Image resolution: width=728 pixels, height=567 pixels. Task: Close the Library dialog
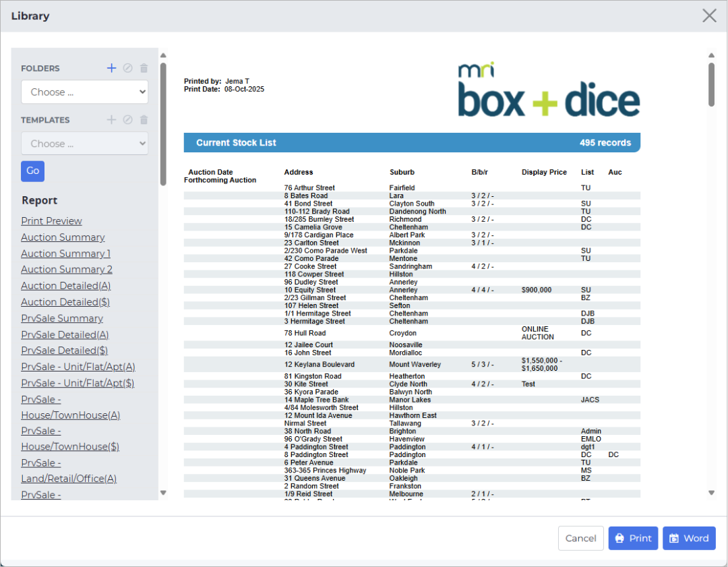click(709, 16)
